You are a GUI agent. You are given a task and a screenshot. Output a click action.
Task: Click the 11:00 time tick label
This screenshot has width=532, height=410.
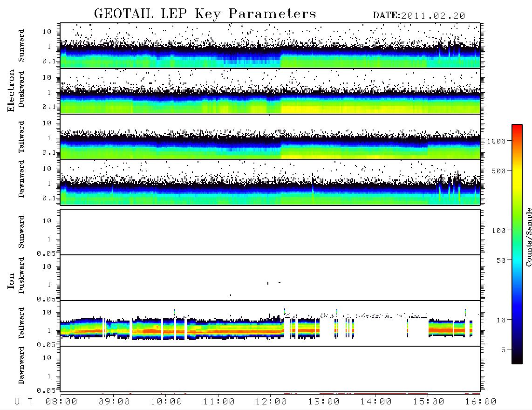[219, 402]
